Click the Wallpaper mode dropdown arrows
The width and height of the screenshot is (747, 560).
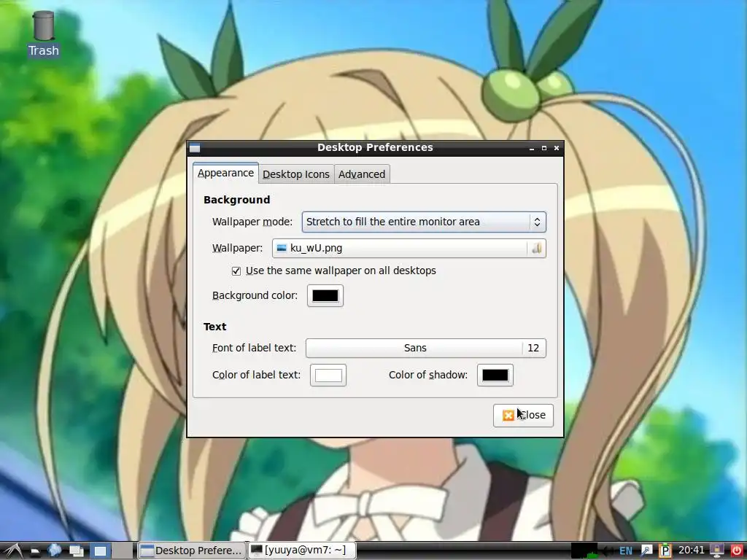538,222
